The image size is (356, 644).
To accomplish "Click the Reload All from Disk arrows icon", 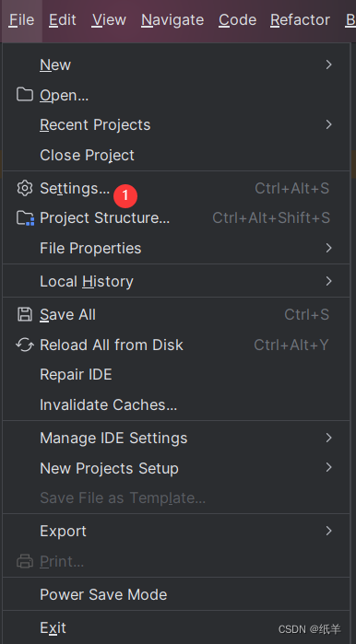I will [25, 345].
